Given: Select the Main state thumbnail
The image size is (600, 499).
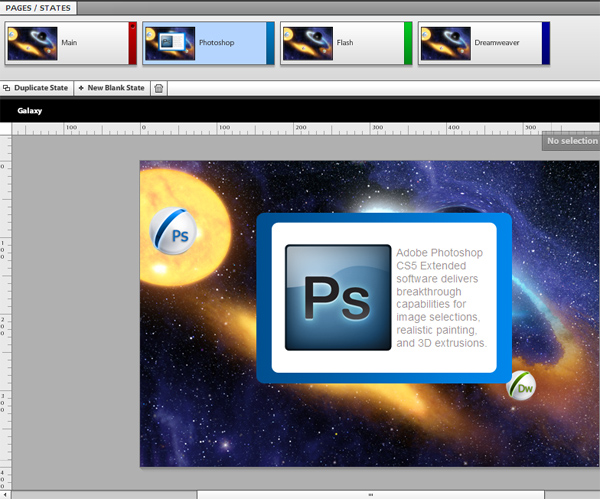Looking at the screenshot, I should pos(33,43).
